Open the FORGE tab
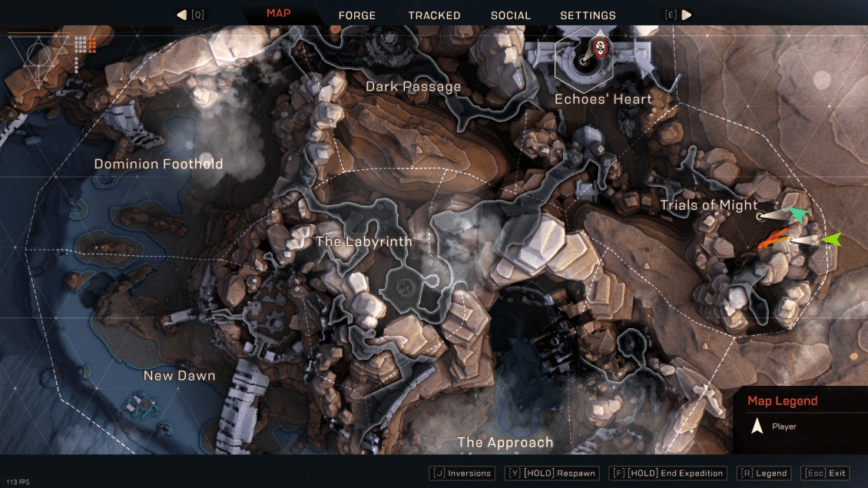This screenshot has width=868, height=488. (357, 15)
